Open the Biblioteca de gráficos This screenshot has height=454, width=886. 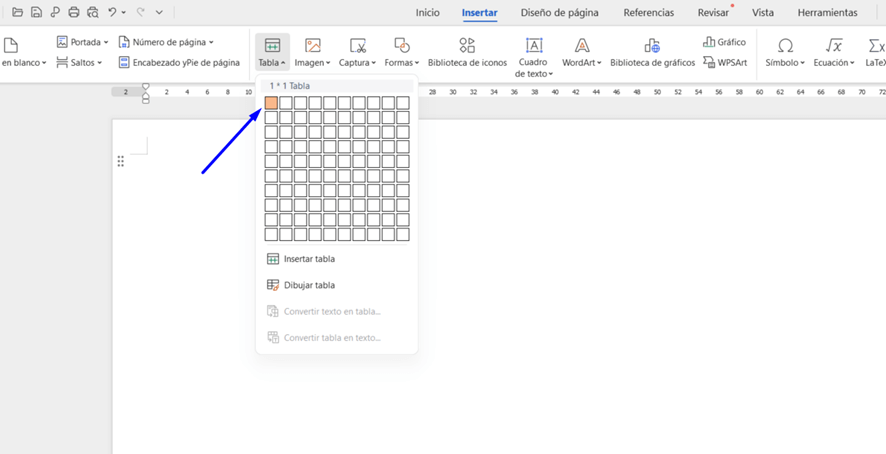pos(653,51)
